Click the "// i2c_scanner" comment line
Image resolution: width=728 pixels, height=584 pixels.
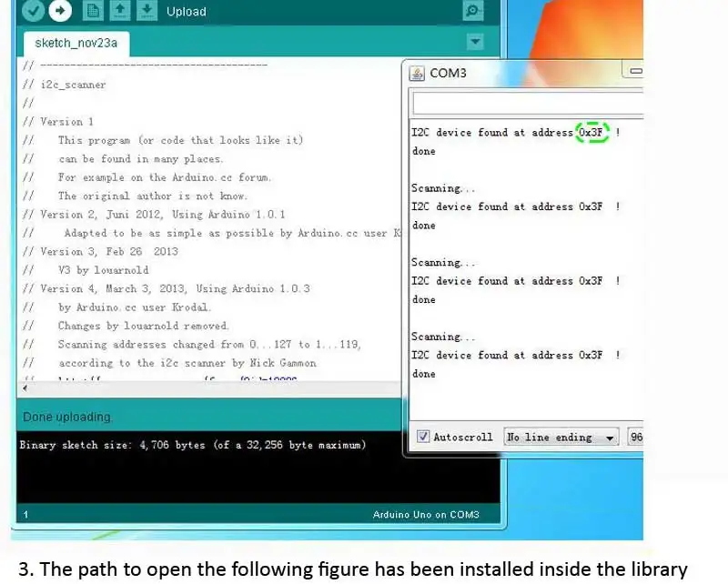pos(65,85)
